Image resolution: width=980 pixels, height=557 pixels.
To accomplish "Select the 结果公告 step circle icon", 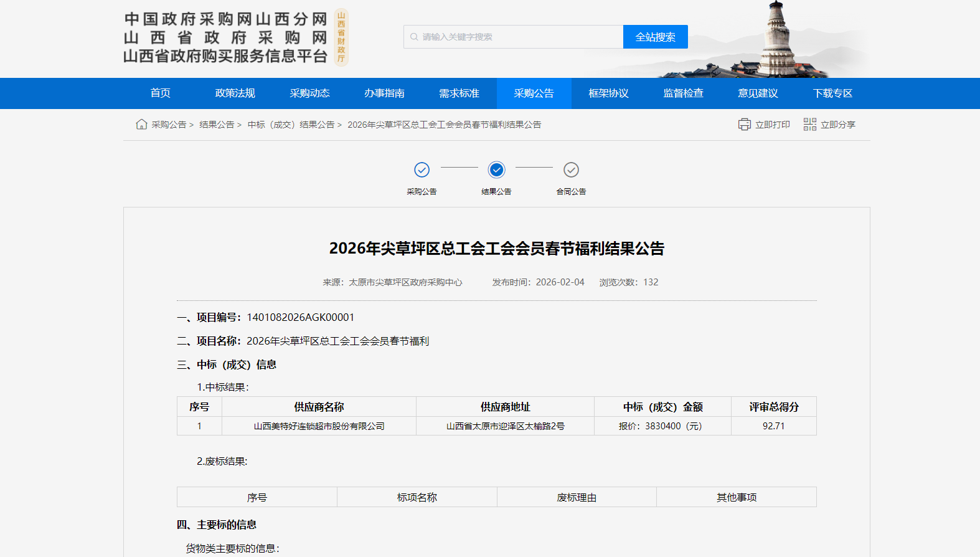I will (496, 169).
